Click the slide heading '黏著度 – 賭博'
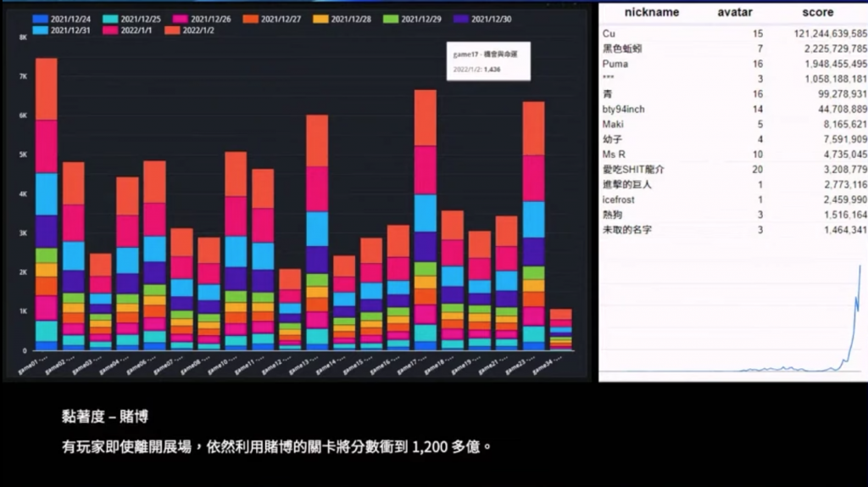868x487 pixels. 105,417
